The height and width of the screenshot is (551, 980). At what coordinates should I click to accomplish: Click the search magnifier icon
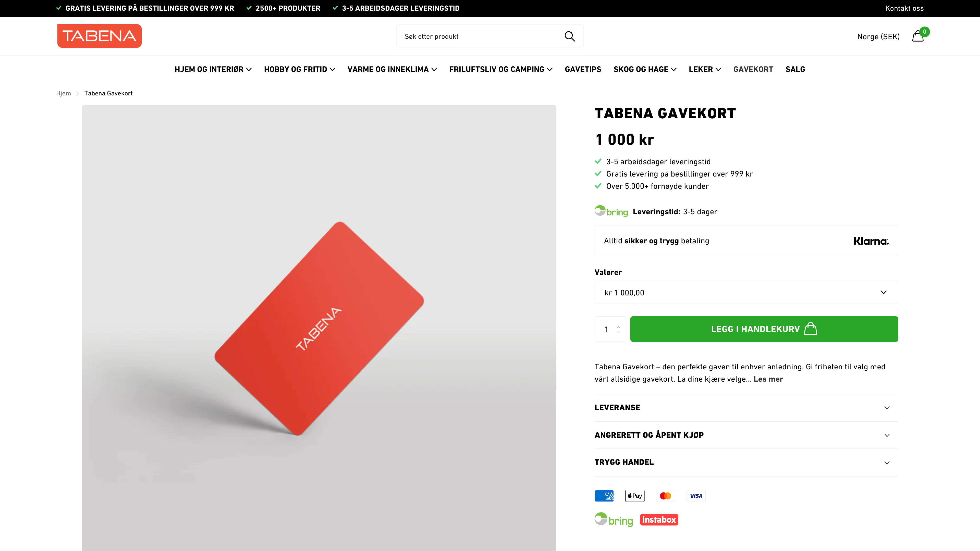[570, 36]
